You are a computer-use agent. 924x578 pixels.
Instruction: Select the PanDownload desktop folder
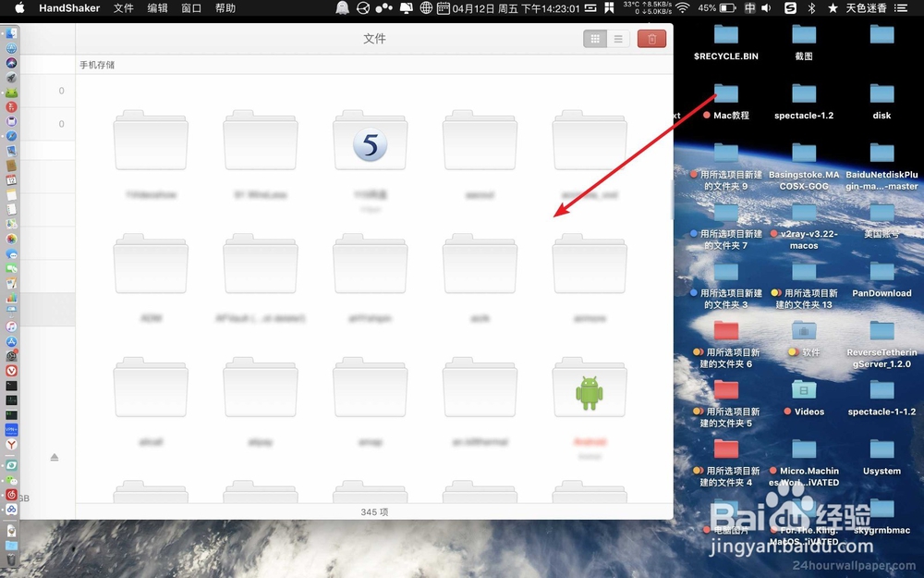(881, 279)
